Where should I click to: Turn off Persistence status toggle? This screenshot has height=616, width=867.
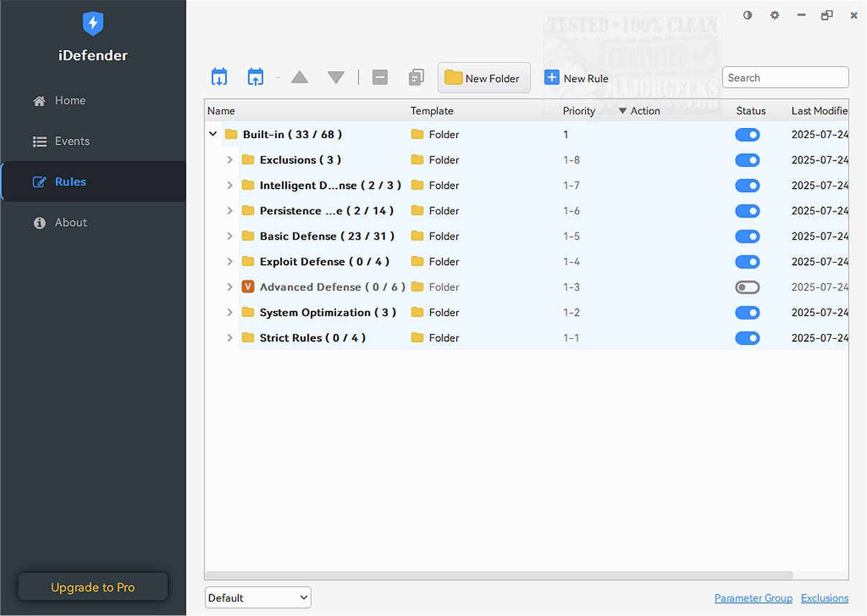[748, 211]
